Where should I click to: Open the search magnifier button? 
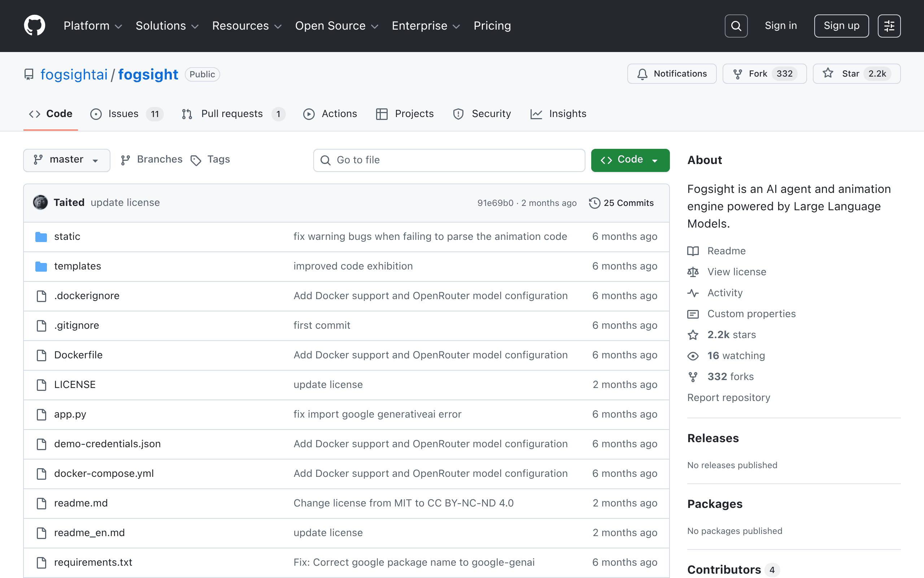736,26
